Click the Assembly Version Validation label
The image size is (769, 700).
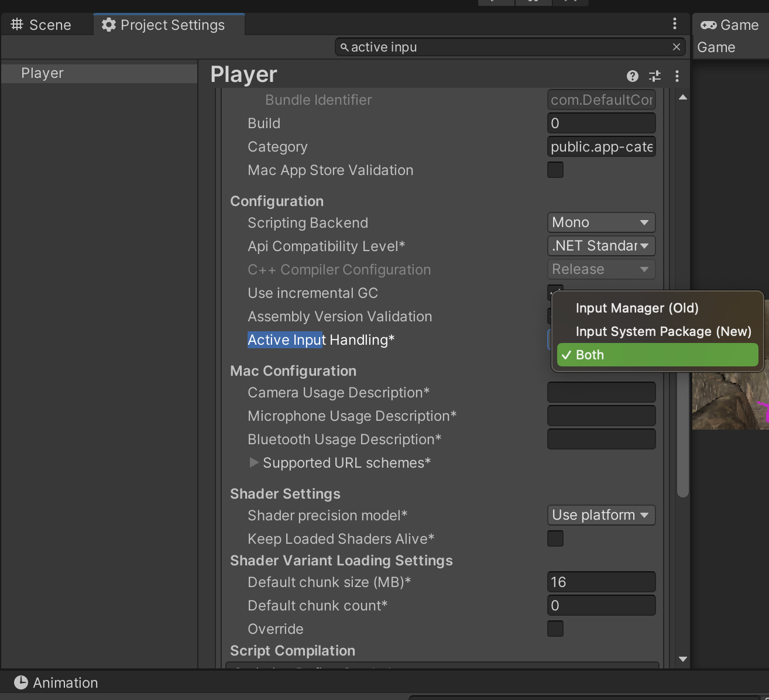pos(339,316)
